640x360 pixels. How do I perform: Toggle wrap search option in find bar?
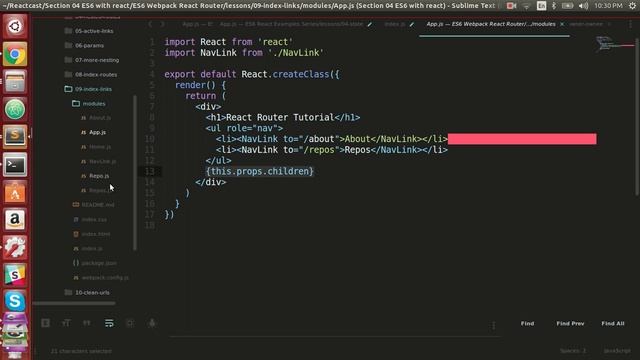(109, 323)
